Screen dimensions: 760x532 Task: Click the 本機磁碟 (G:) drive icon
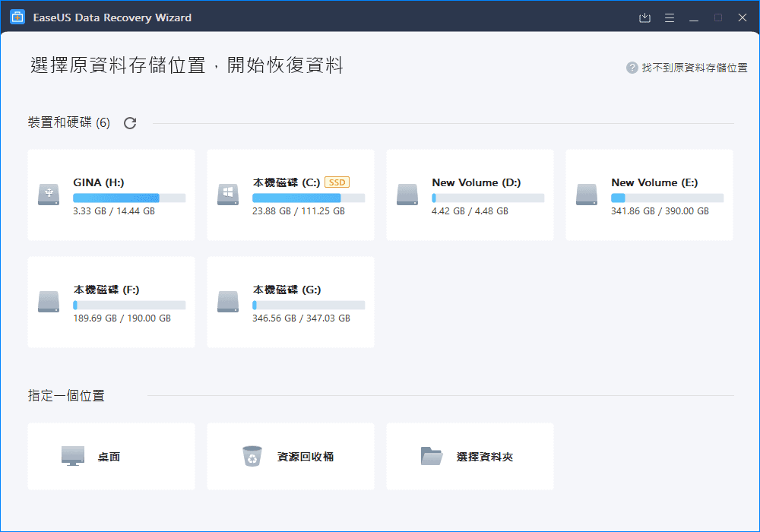(228, 302)
